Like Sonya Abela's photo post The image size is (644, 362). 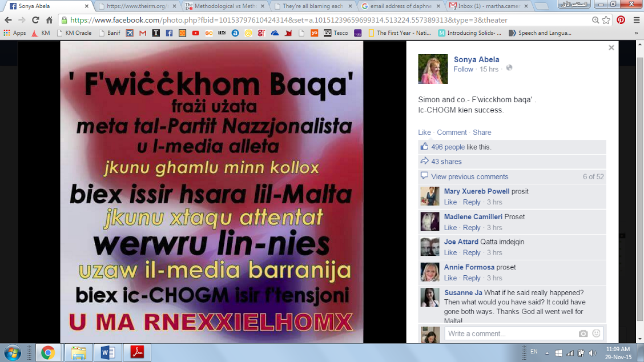(x=424, y=132)
